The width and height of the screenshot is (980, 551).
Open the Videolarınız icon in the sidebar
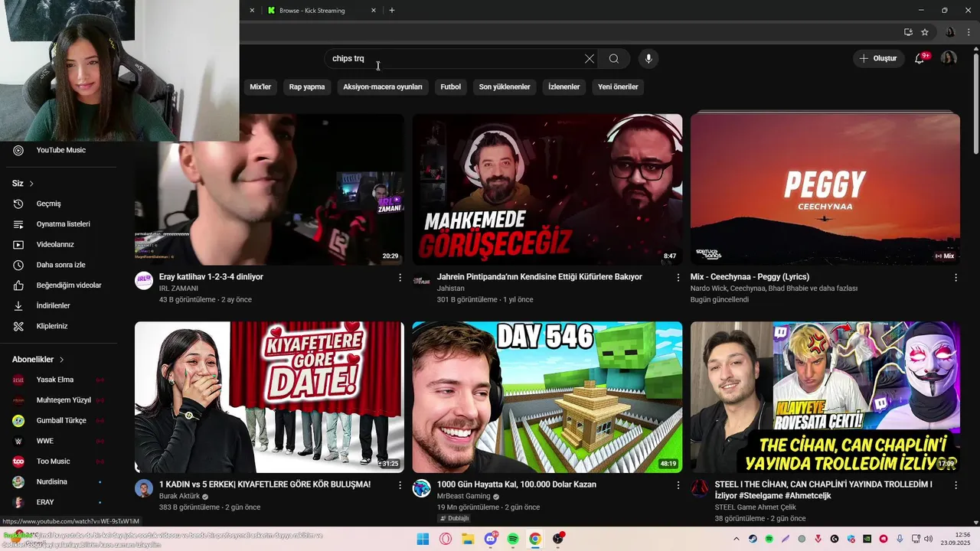(x=18, y=245)
